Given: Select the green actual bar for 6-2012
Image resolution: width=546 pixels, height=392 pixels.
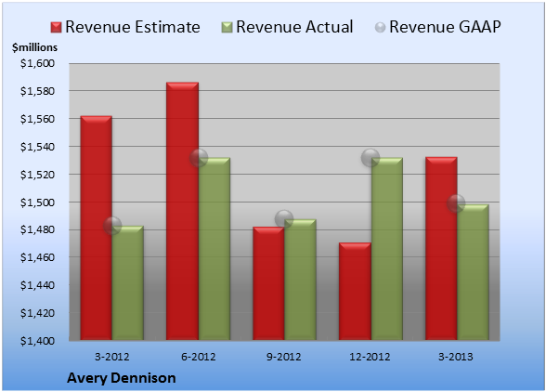Looking at the screenshot, I should tap(214, 249).
